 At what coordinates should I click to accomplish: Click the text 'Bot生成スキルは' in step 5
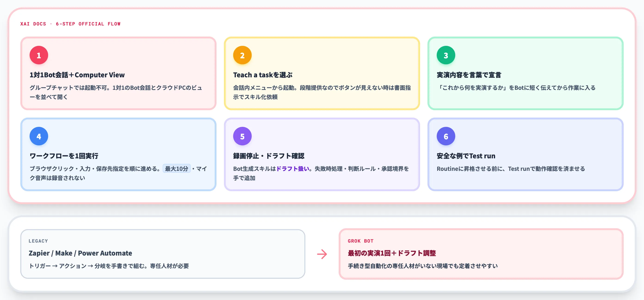point(254,169)
